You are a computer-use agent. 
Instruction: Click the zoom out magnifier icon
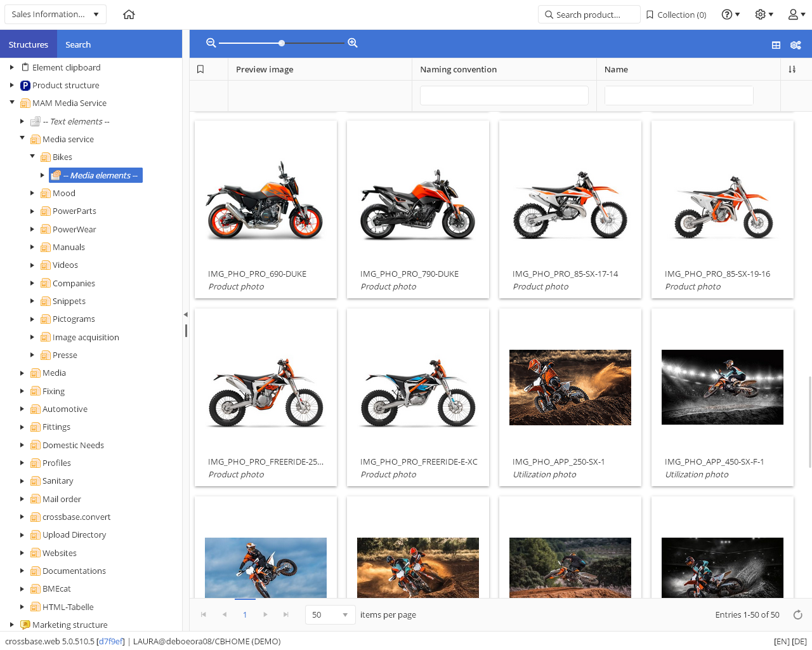click(x=211, y=43)
